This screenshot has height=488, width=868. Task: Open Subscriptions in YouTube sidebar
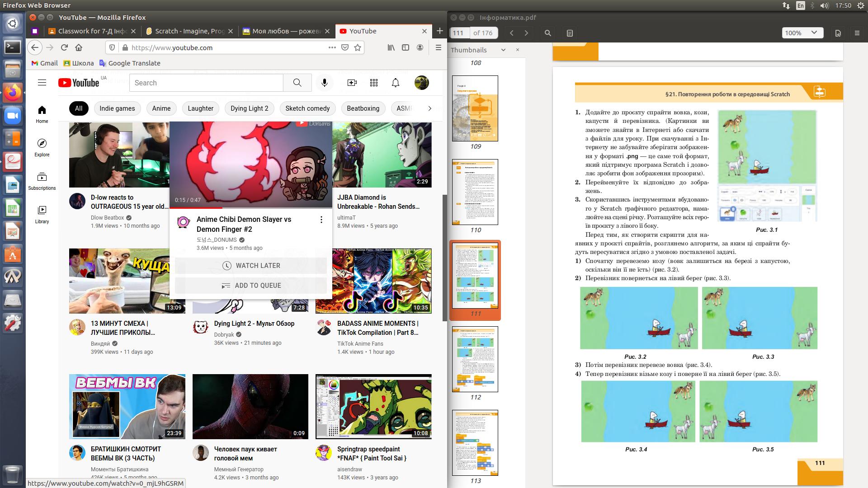point(42,181)
